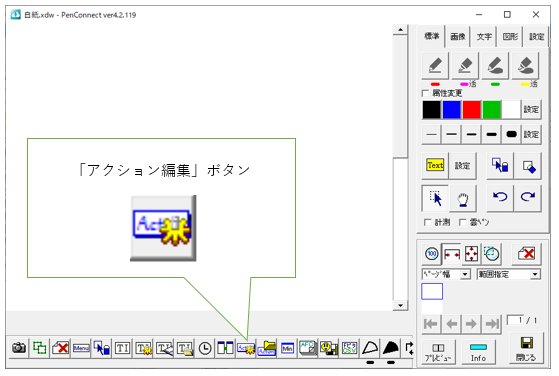This screenshot has width=559, height=376.
Task: Click the Action edit icon in bottom toolbar
Action: (x=246, y=348)
